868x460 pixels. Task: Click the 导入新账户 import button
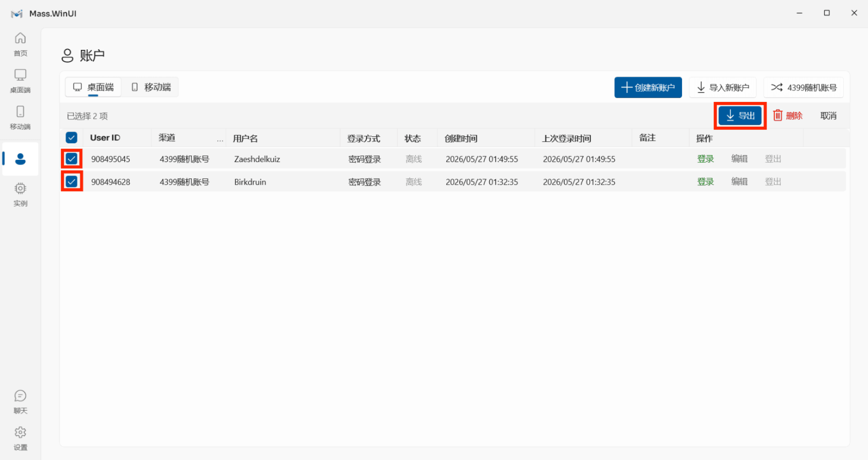(723, 87)
